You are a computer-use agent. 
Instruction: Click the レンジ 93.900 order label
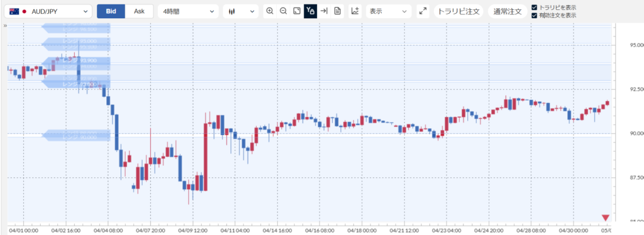[x=76, y=61]
